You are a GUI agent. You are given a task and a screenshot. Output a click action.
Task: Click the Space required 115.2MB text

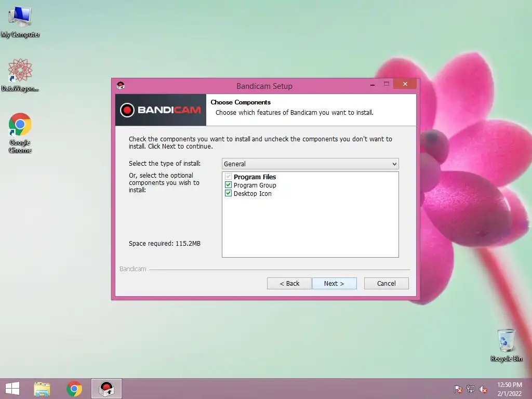[x=165, y=243]
